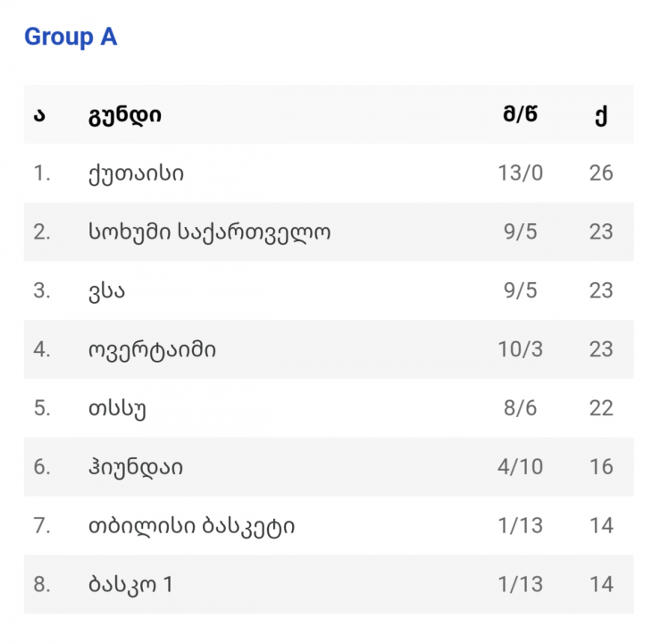Image resolution: width=652 pixels, height=644 pixels.
Task: Open სოხუმი საქართველო team row
Action: [x=329, y=231]
